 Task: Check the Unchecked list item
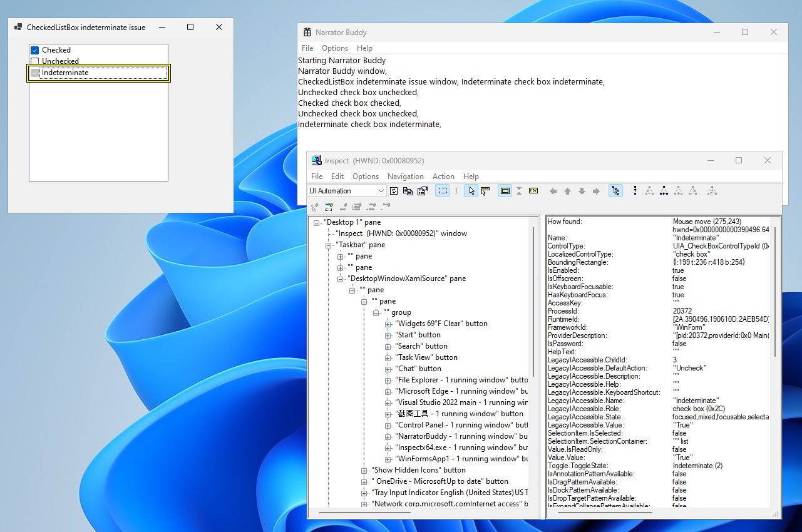(x=34, y=61)
